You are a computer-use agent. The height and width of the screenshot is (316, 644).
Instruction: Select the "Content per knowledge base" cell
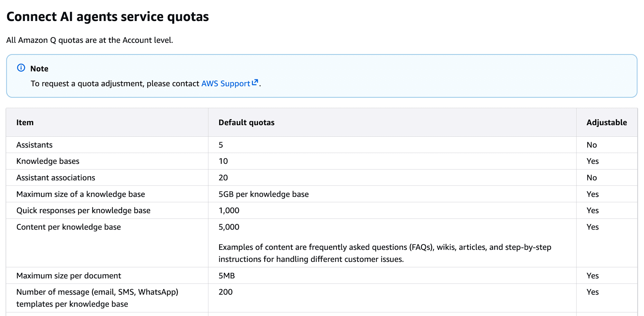pos(69,227)
